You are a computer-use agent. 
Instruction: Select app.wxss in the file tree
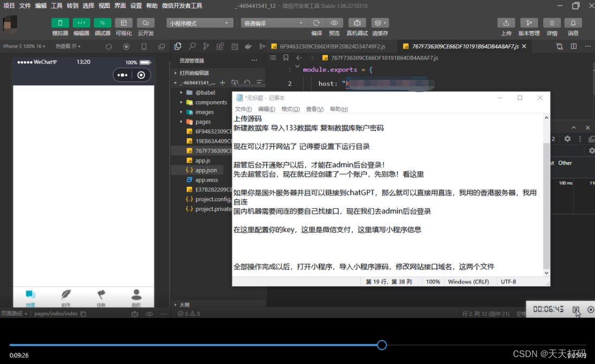pyautogui.click(x=206, y=180)
